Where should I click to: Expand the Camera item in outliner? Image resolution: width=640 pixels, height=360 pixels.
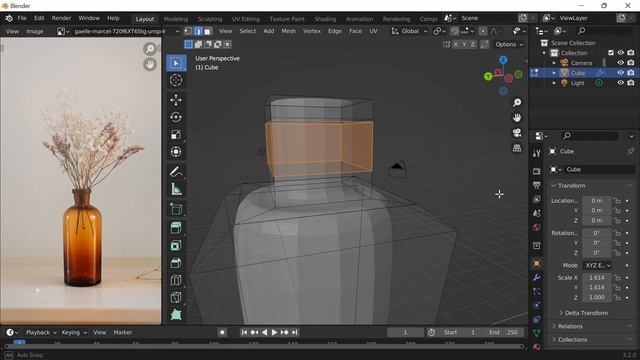click(554, 63)
